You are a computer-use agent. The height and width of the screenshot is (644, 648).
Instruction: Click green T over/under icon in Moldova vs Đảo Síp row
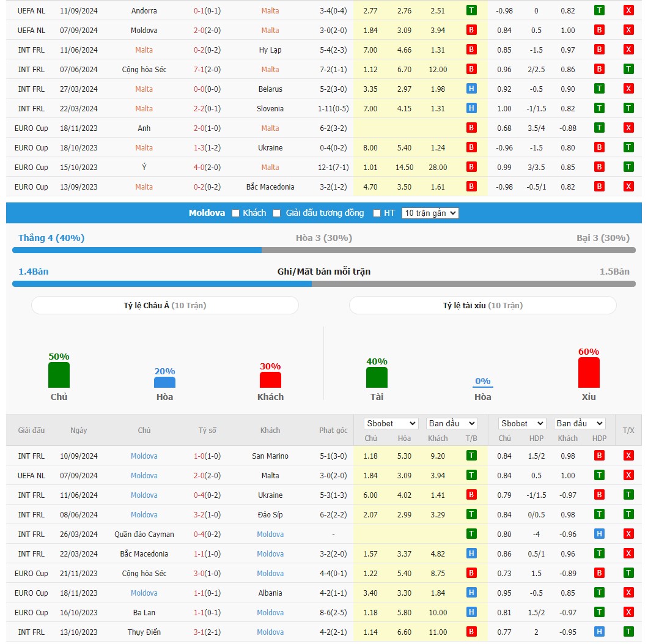[628, 514]
